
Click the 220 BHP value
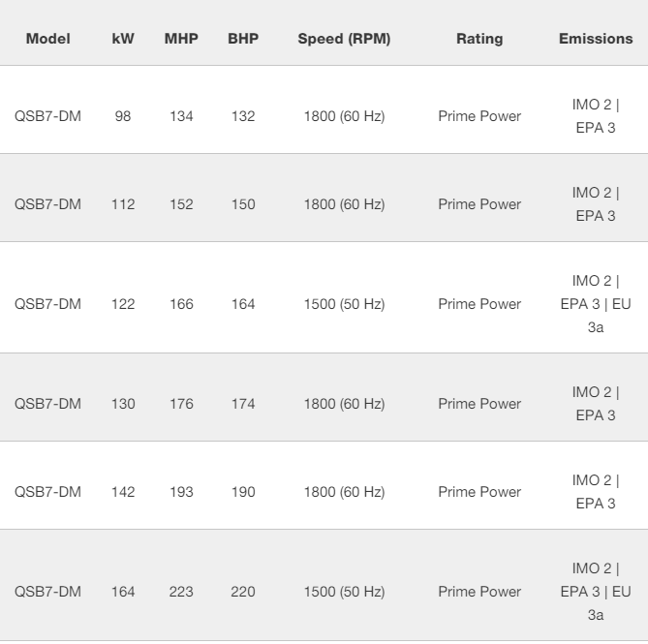[243, 592]
